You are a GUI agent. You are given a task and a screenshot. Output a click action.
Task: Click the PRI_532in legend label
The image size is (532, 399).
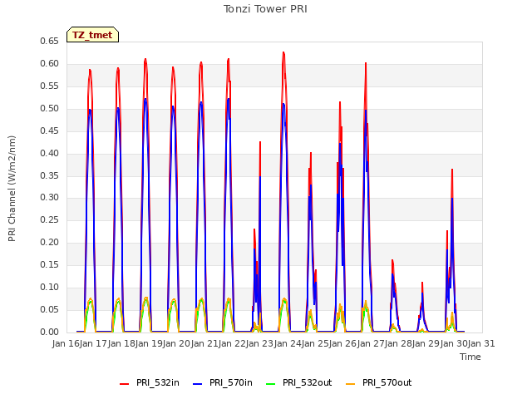pyautogui.click(x=158, y=382)
